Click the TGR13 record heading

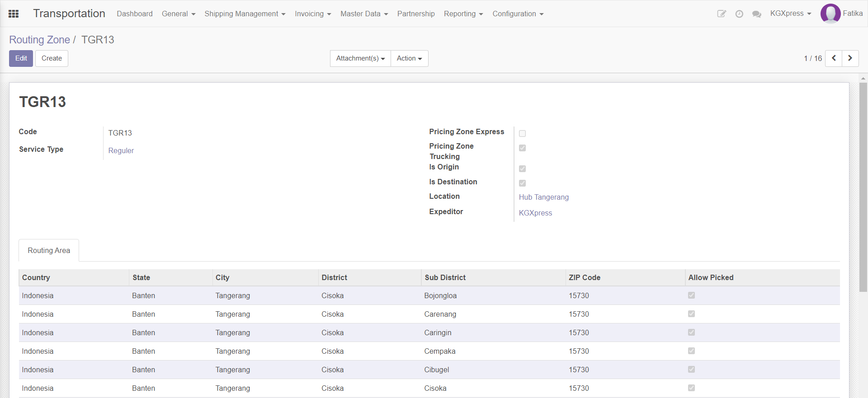click(x=42, y=102)
